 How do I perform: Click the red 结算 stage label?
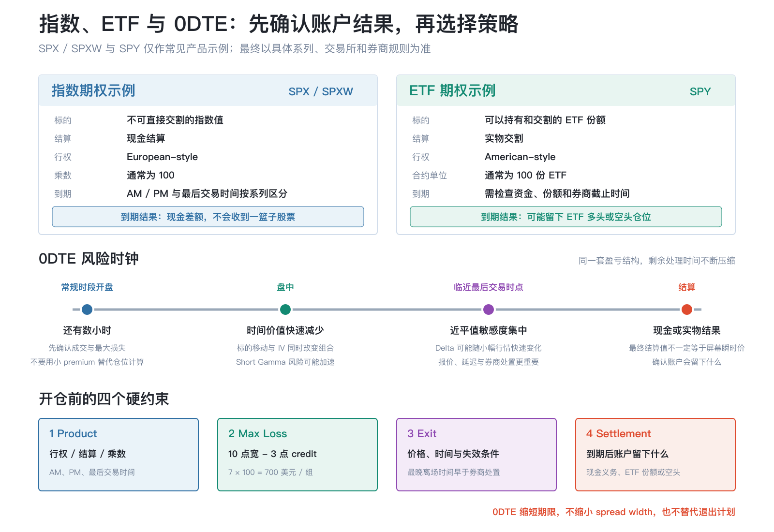[x=687, y=287]
